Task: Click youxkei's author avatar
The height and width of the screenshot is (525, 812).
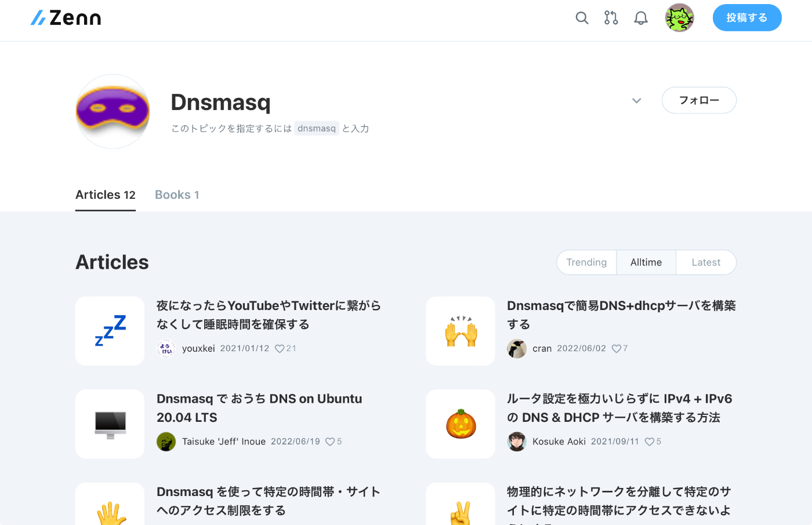Action: (166, 348)
